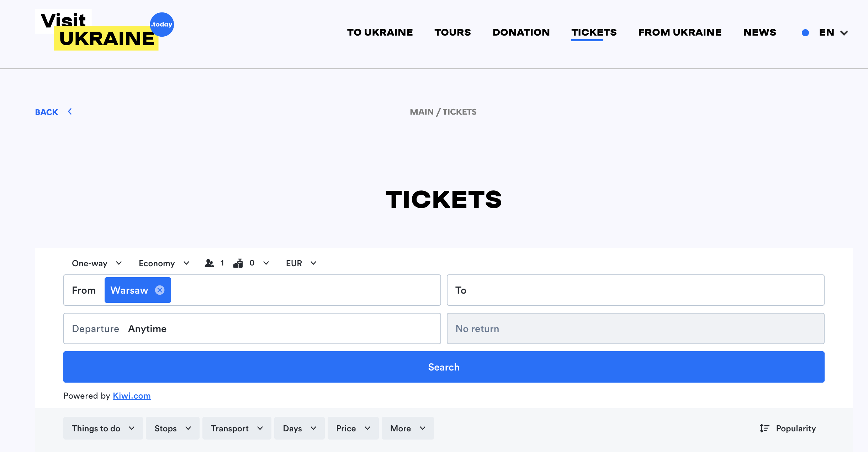Expand the Stops filter
Image resolution: width=868 pixels, height=452 pixels.
pyautogui.click(x=173, y=428)
